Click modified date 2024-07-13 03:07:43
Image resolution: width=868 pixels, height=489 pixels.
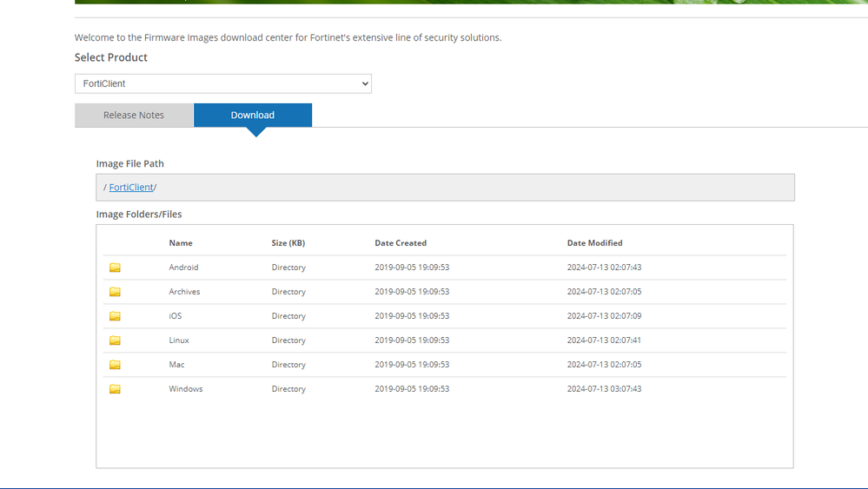pos(604,389)
